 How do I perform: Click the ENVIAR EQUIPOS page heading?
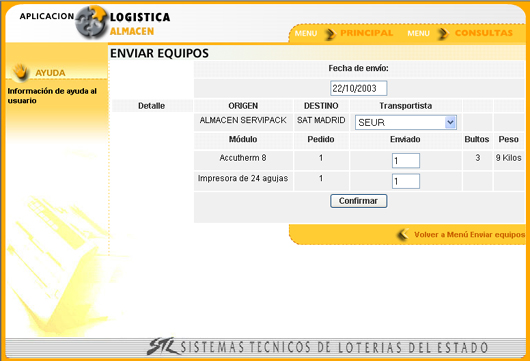point(159,53)
